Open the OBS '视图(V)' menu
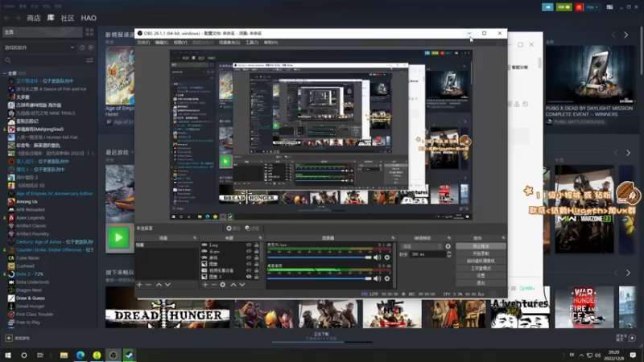 click(x=180, y=43)
